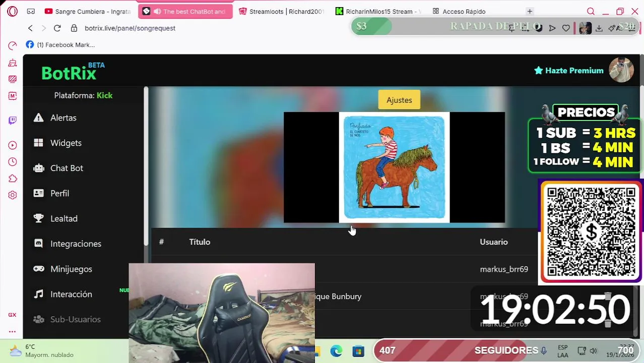Viewport: 644px width, 363px height.
Task: Open the Perfil page
Action: (x=59, y=193)
